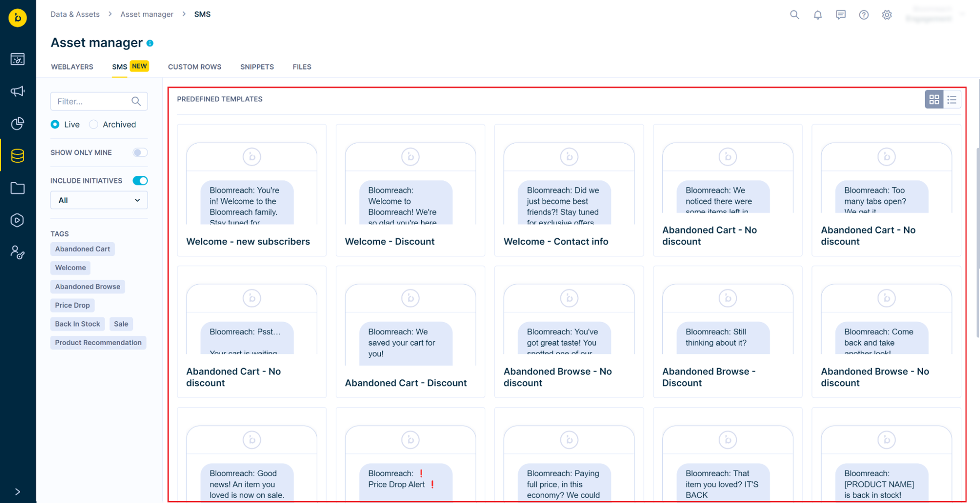
Task: Click the info icon beside Asset manager title
Action: [x=150, y=43]
